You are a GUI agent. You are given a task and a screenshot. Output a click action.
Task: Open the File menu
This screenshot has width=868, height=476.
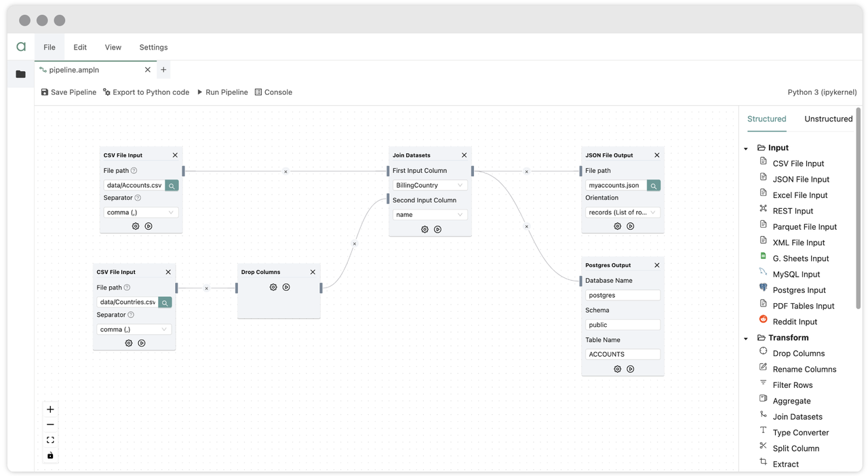[50, 47]
